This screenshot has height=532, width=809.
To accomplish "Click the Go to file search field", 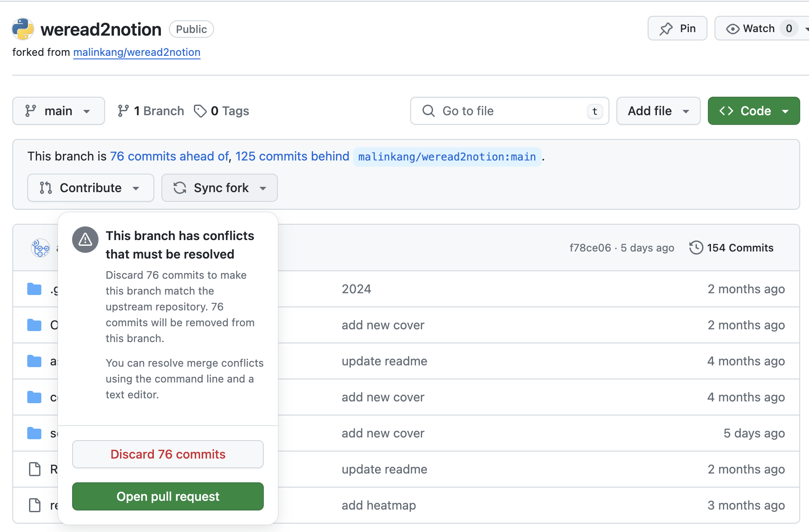I will click(x=510, y=111).
